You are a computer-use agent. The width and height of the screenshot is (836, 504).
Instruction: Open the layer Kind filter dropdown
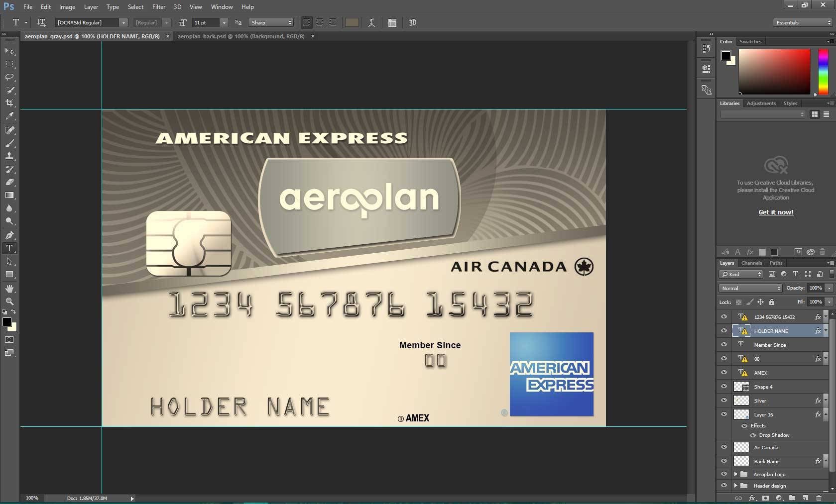point(741,274)
